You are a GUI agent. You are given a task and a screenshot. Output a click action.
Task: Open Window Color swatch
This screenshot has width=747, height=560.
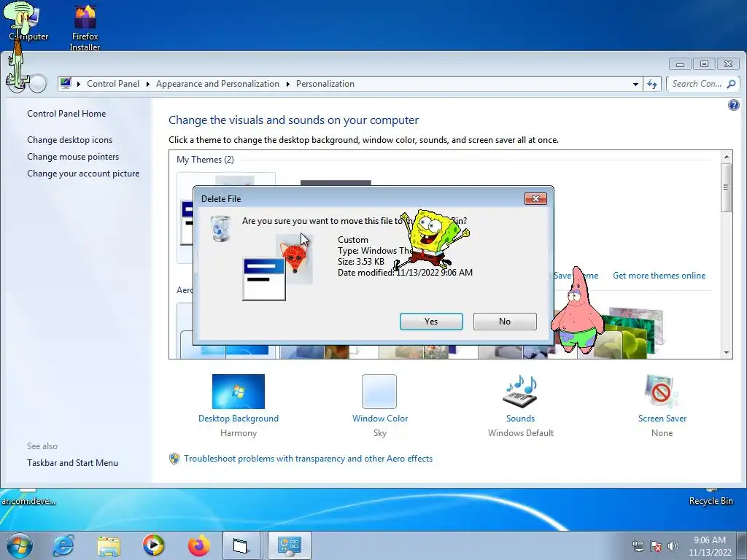379,392
